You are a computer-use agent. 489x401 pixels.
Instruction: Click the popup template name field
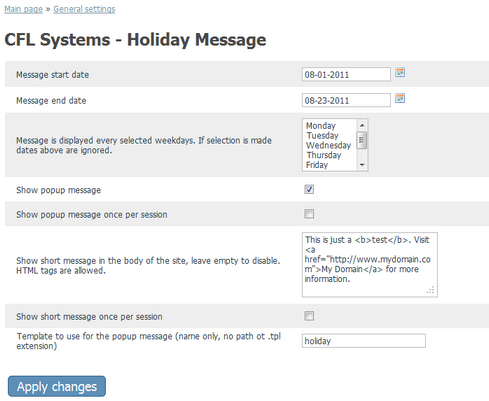click(364, 341)
